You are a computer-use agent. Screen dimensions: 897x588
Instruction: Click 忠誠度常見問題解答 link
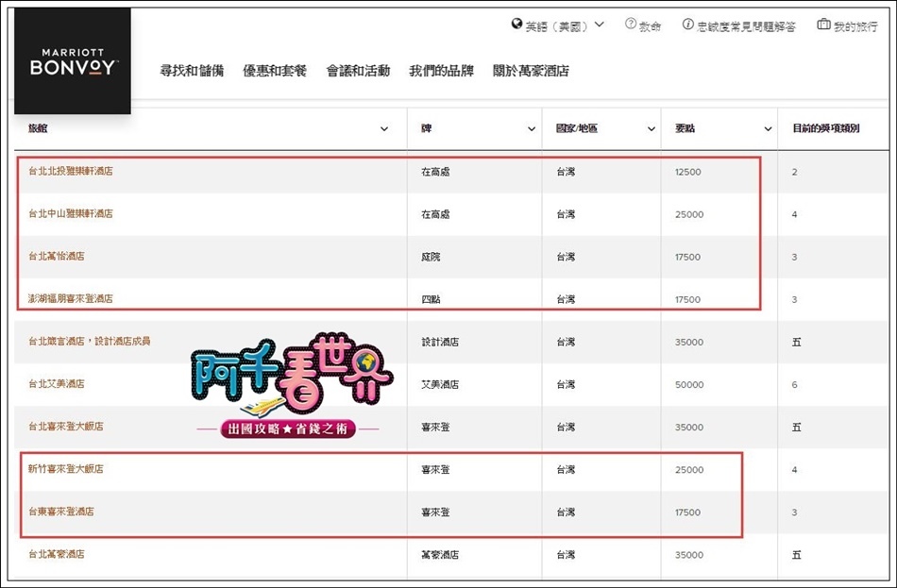tap(746, 26)
